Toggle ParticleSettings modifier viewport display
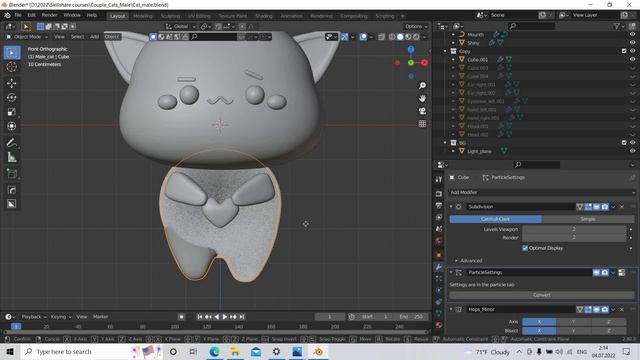640x360 pixels. (x=596, y=272)
